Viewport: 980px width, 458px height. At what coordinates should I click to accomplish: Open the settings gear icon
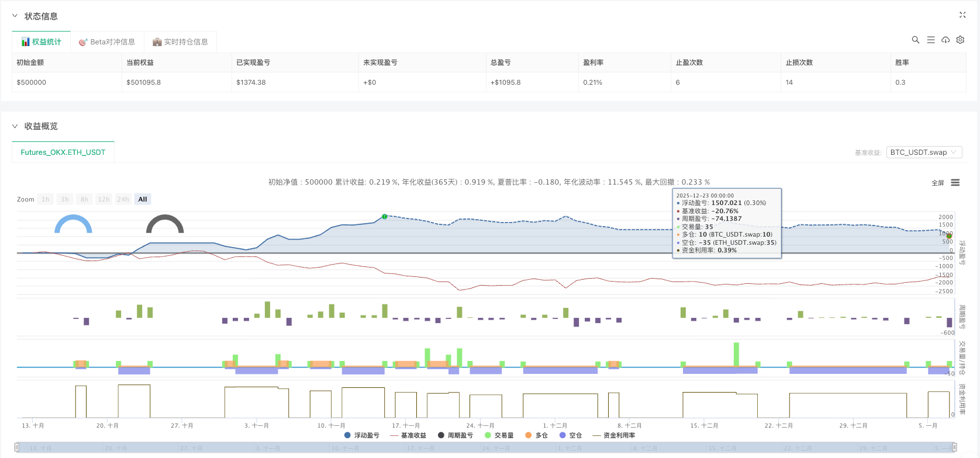pyautogui.click(x=960, y=40)
